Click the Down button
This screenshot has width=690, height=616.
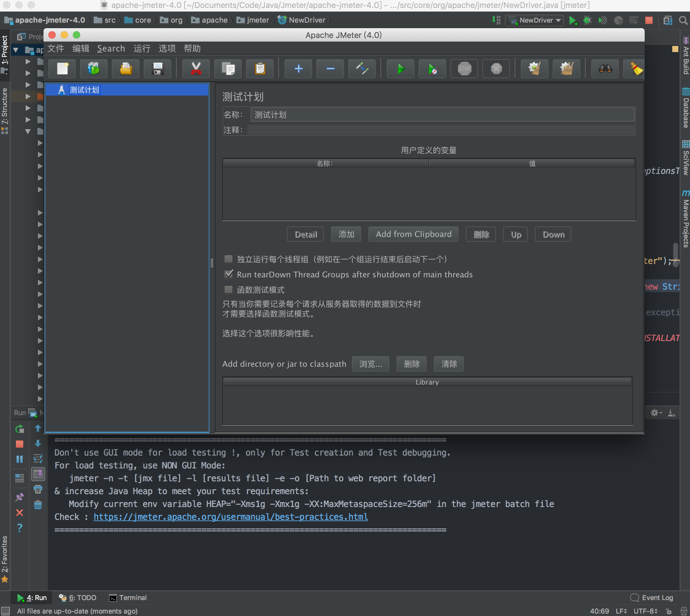[x=553, y=234]
